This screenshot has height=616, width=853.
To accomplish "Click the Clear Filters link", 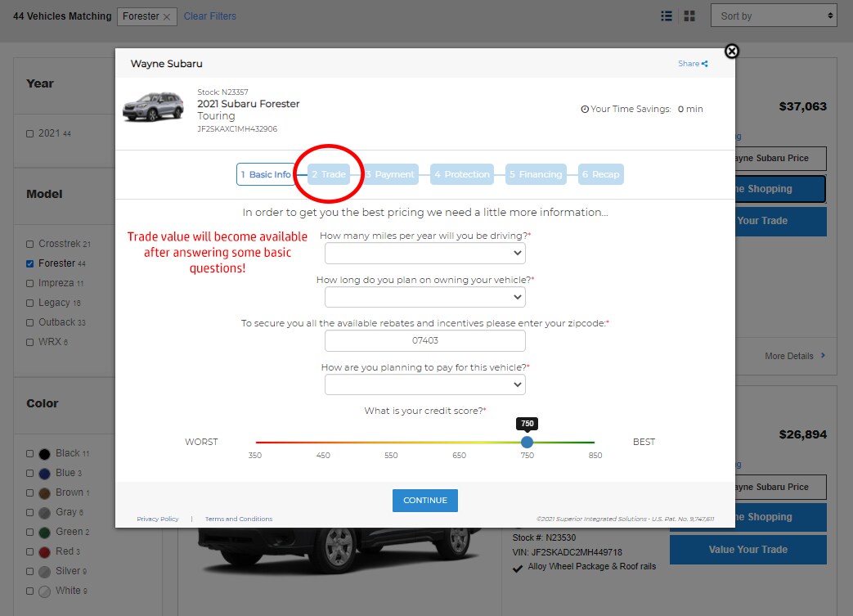I will tap(210, 16).
